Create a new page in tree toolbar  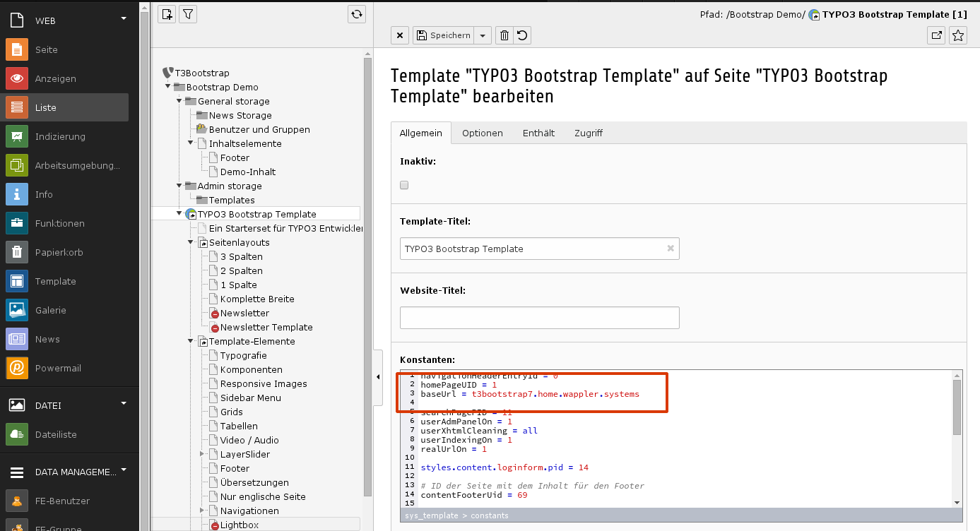pyautogui.click(x=167, y=13)
